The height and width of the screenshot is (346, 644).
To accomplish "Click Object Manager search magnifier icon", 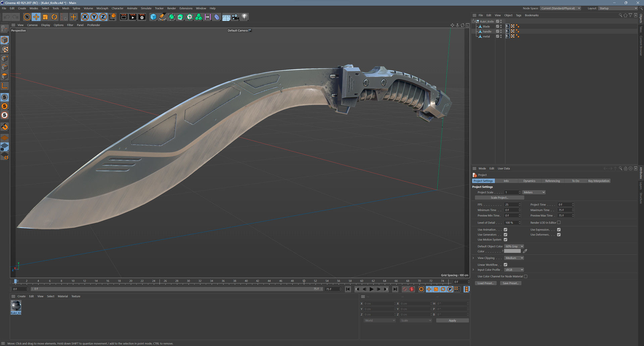I will tap(620, 15).
